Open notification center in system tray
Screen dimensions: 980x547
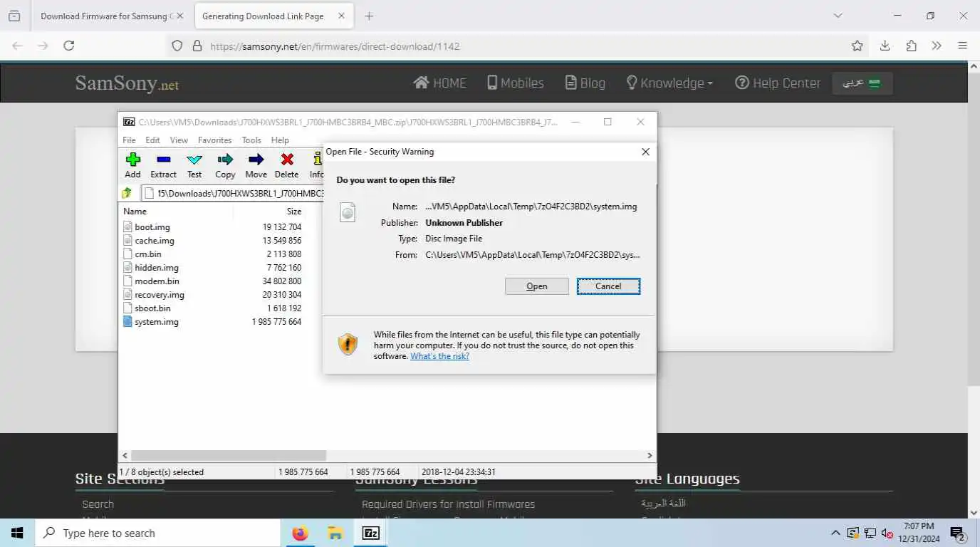[957, 533]
